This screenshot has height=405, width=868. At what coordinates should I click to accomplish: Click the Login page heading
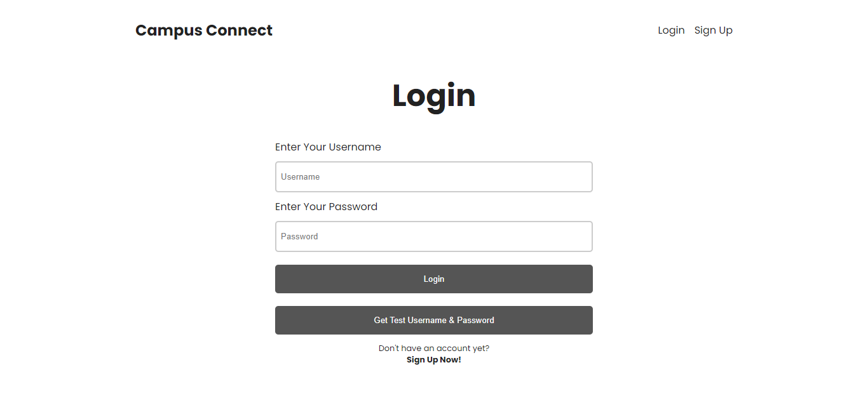[x=434, y=96]
